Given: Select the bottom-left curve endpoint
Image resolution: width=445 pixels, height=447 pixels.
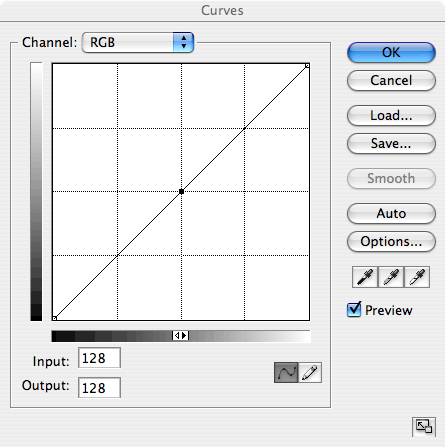Looking at the screenshot, I should pos(55,318).
